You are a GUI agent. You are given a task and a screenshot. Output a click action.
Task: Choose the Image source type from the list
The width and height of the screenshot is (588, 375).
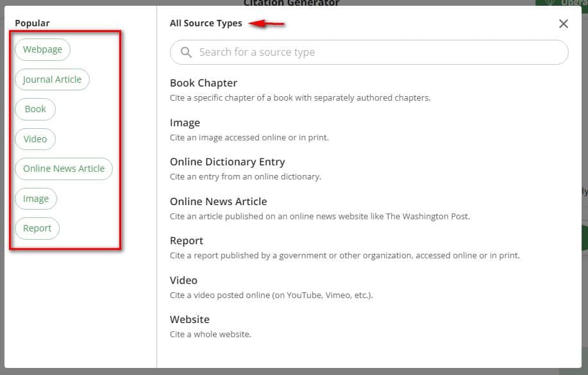[185, 122]
